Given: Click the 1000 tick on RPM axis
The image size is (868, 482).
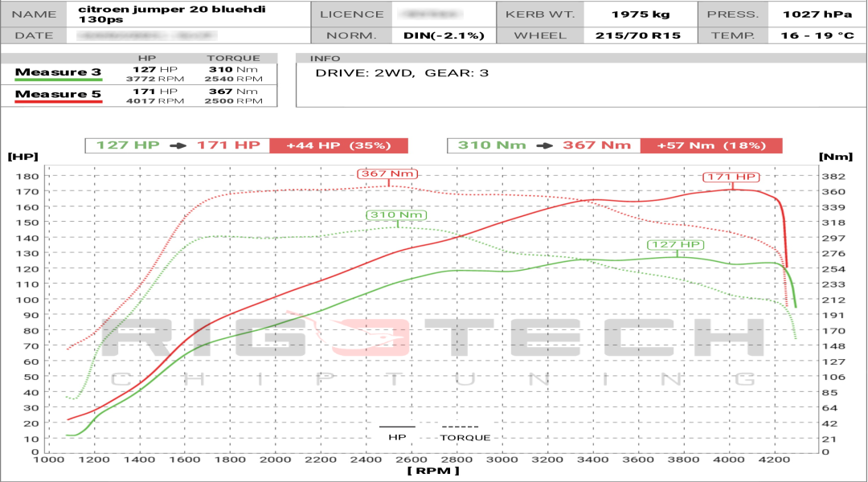Looking at the screenshot, I should click(x=49, y=460).
